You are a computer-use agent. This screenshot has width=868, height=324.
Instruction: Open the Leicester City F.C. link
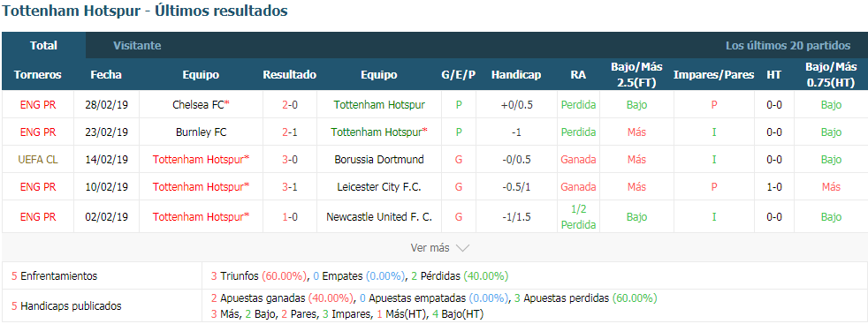coord(379,187)
